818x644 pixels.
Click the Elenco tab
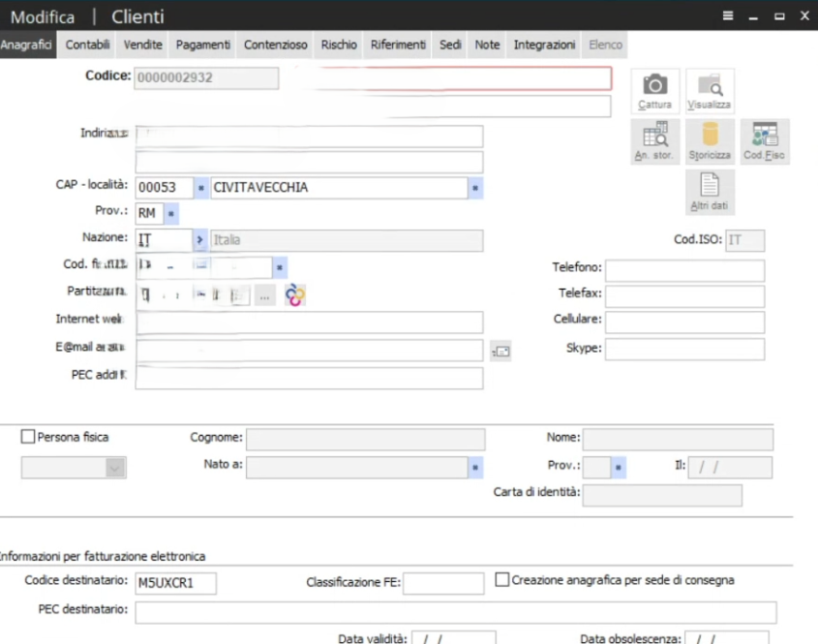click(x=605, y=45)
